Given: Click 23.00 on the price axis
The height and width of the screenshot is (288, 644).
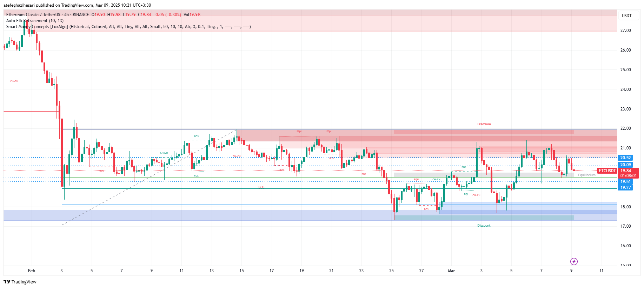Looking at the screenshot, I should [x=625, y=109].
